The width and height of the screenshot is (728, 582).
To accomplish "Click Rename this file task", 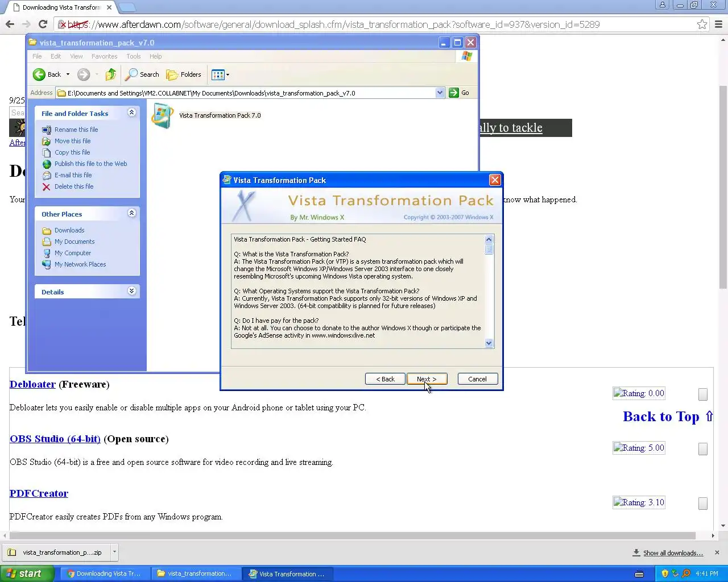I will [x=76, y=130].
